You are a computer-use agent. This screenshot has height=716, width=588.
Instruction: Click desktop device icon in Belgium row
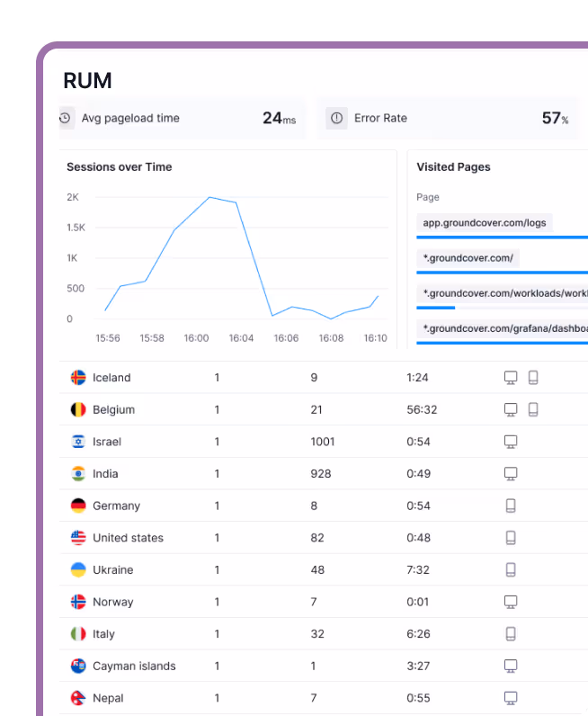511,409
